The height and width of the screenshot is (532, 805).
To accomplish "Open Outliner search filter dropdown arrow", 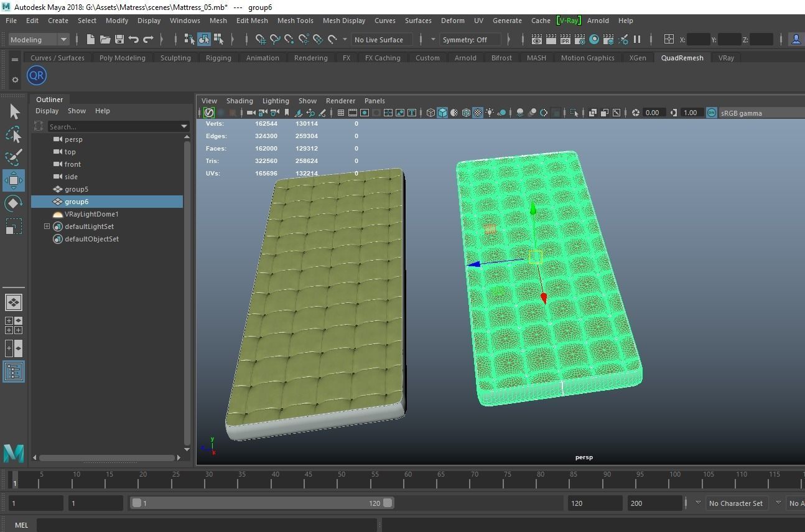I will click(184, 126).
